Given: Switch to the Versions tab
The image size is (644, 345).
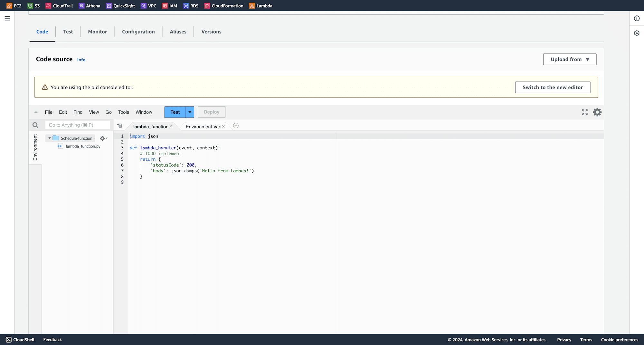Looking at the screenshot, I should pos(211,32).
